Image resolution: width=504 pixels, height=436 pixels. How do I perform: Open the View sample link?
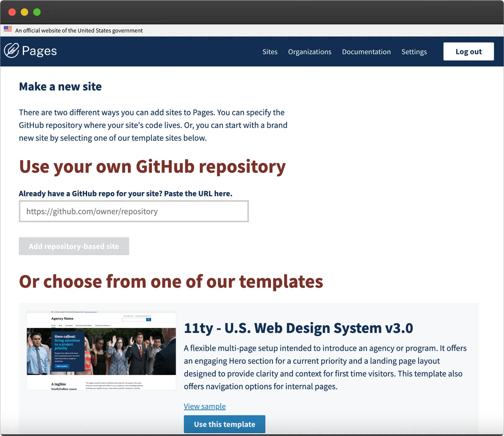click(x=205, y=406)
